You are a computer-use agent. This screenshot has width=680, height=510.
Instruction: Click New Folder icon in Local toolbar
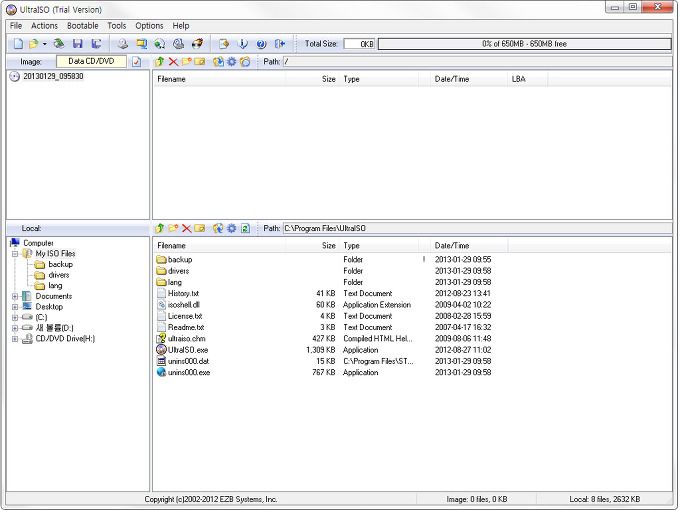173,228
